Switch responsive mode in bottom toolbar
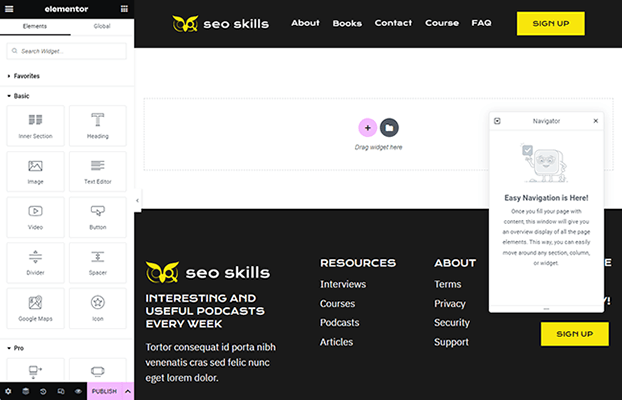Viewport: 622px width, 400px height. (60, 391)
